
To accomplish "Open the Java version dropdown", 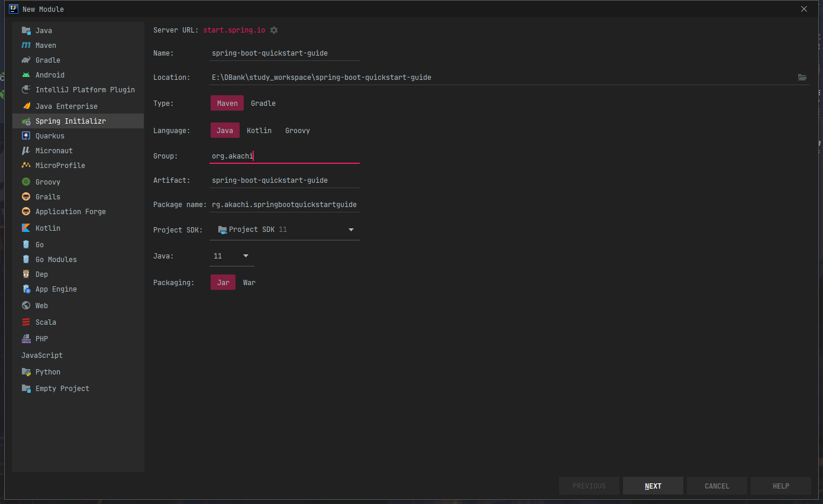I will pyautogui.click(x=232, y=256).
